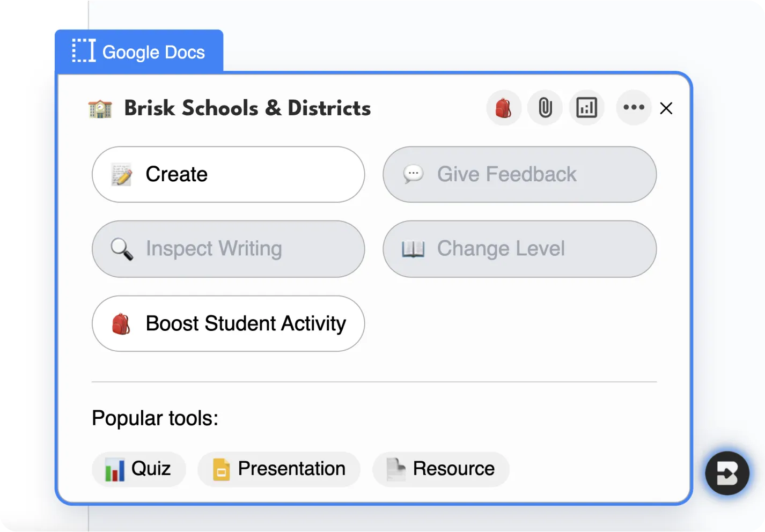Click the Google Docs tab label

click(x=139, y=52)
